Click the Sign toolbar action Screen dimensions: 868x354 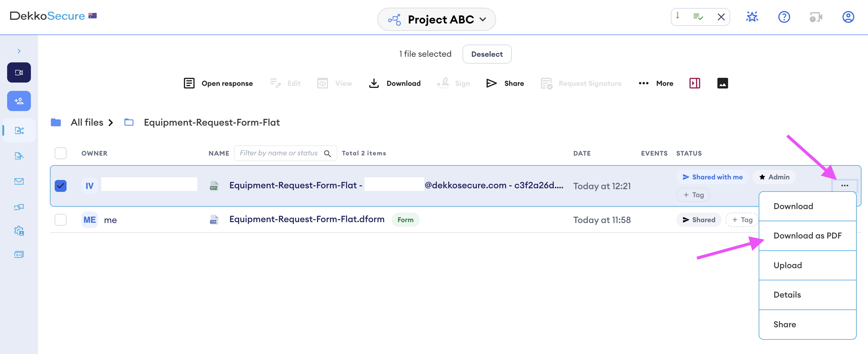click(x=453, y=83)
